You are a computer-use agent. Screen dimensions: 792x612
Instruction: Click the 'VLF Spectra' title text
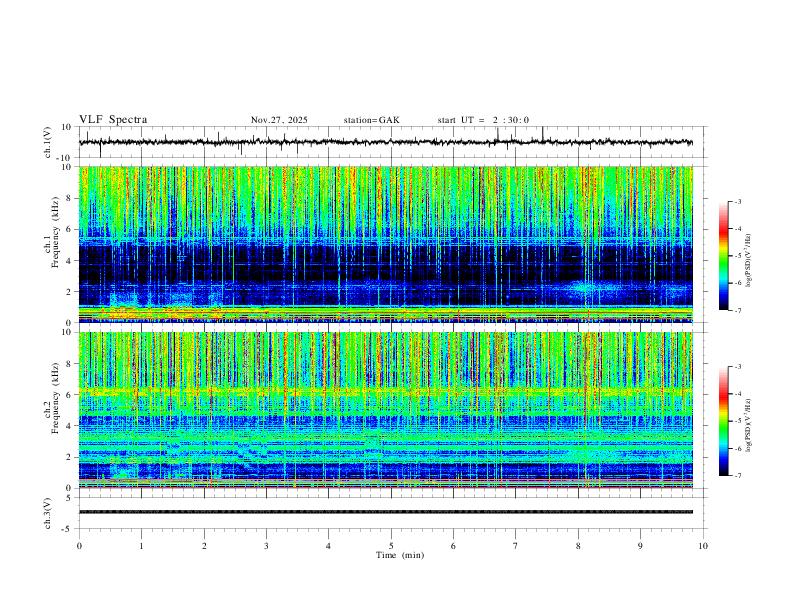113,120
